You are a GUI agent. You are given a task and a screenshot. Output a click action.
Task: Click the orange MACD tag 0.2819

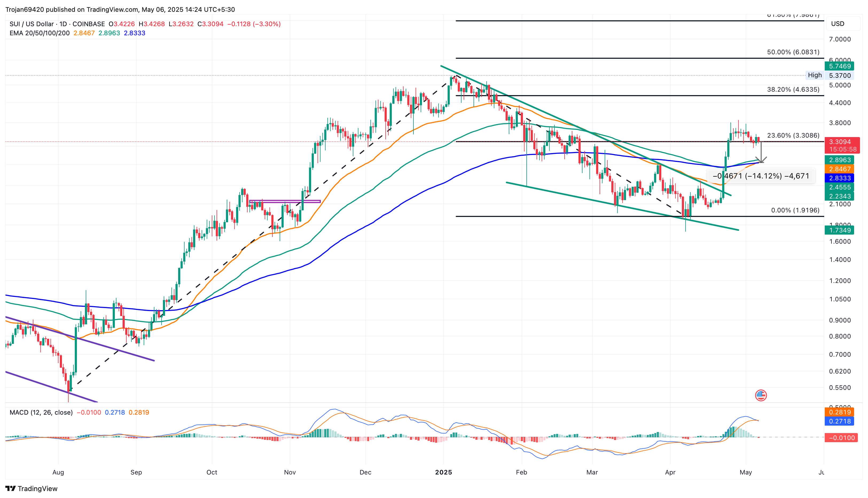[x=839, y=412]
